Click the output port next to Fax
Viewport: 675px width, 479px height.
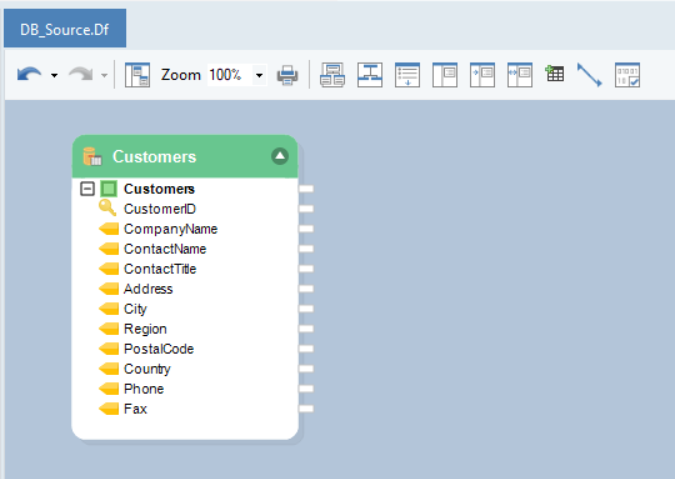click(307, 408)
